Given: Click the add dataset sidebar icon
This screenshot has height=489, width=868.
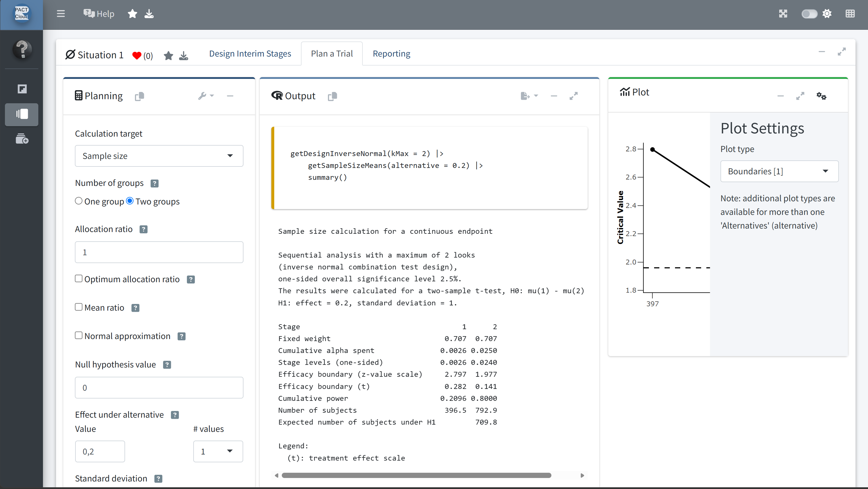Looking at the screenshot, I should (22, 138).
